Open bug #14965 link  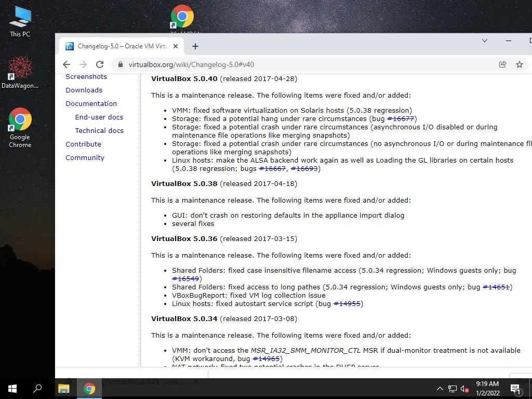tap(266, 358)
